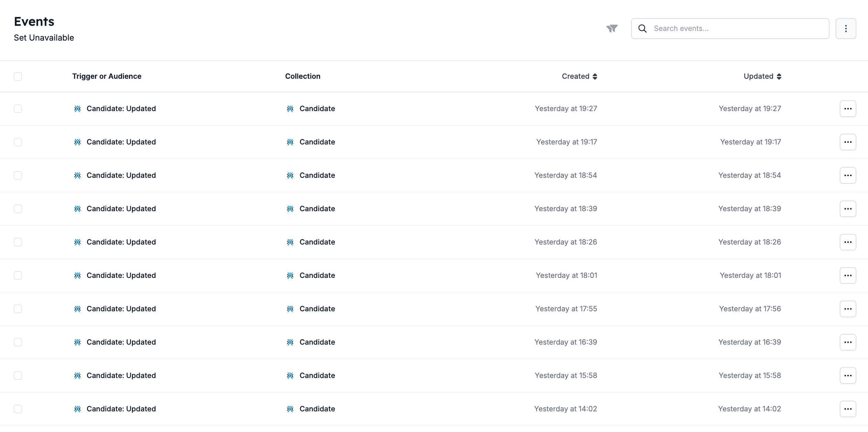Check the row created Yesterday at 18:39
868x432 pixels.
(x=18, y=209)
